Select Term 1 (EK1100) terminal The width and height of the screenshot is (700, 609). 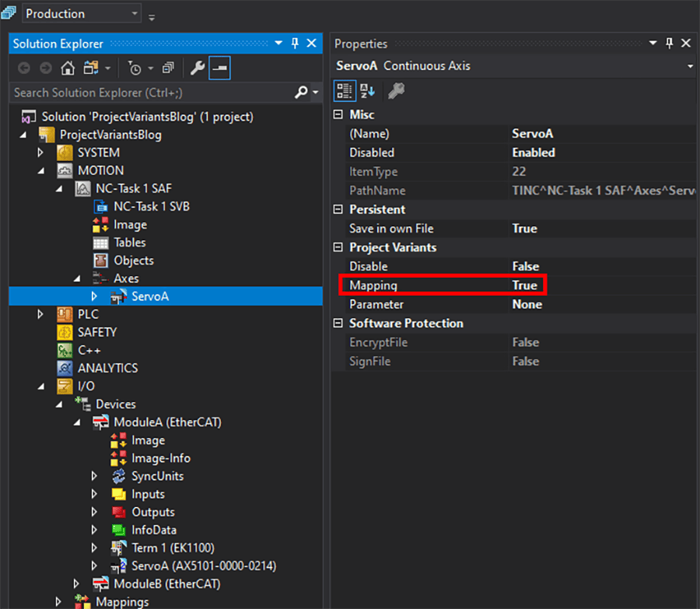[173, 548]
